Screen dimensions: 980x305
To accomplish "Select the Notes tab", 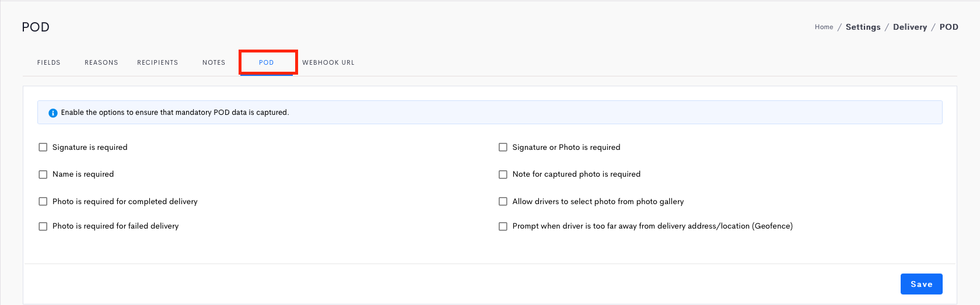I will click(x=213, y=62).
